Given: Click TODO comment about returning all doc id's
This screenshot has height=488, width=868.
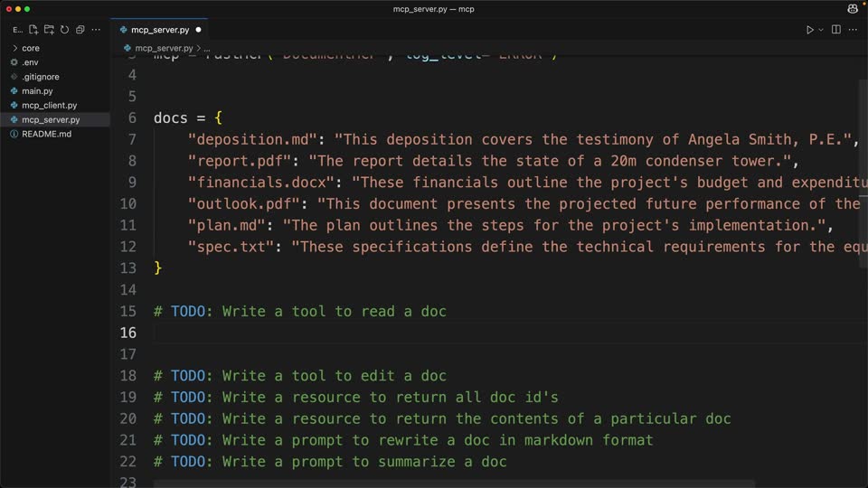Looking at the screenshot, I should (x=355, y=398).
